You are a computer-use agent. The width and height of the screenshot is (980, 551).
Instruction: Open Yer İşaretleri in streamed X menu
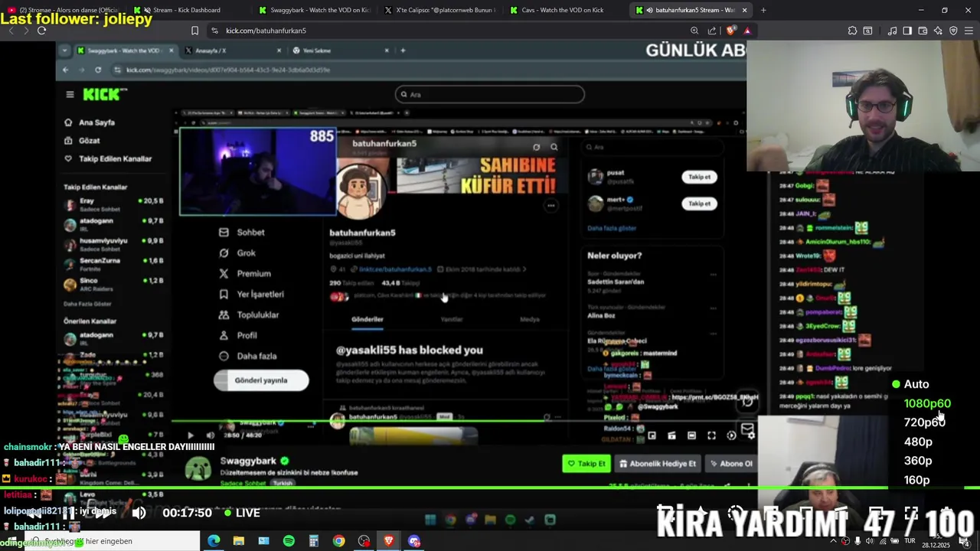click(x=251, y=294)
